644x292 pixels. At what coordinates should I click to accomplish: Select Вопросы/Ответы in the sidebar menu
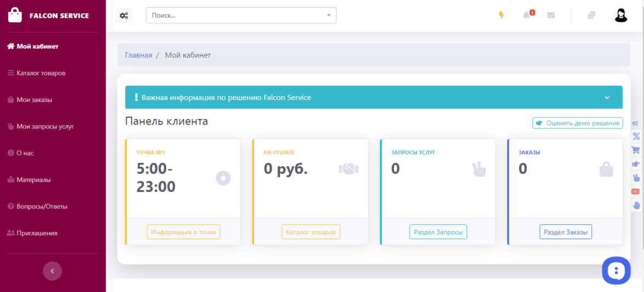tap(42, 206)
